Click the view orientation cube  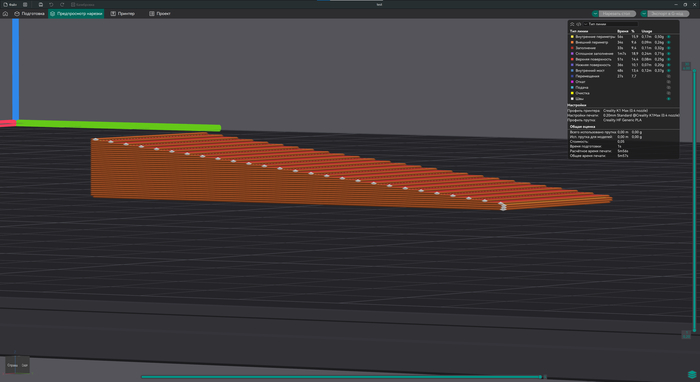click(x=17, y=365)
